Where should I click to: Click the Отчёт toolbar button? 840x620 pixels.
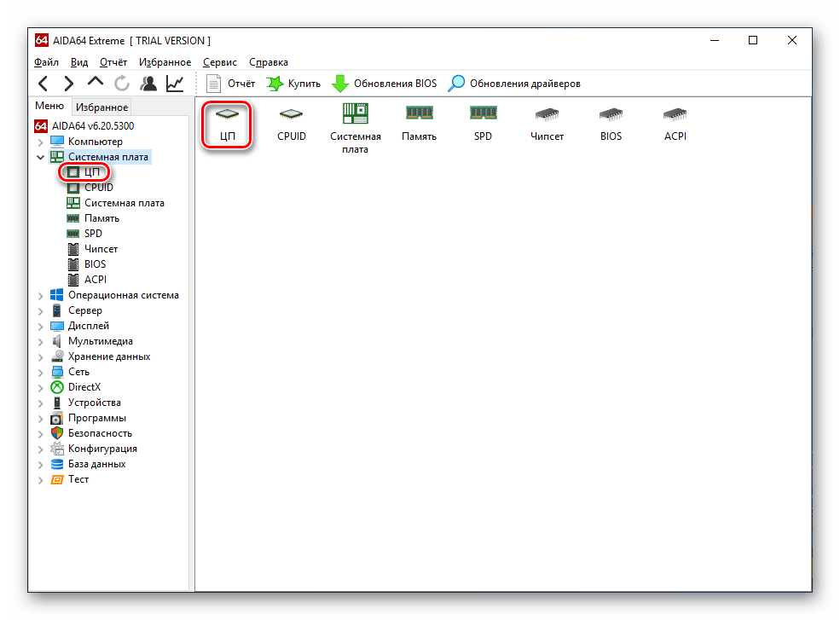point(231,84)
